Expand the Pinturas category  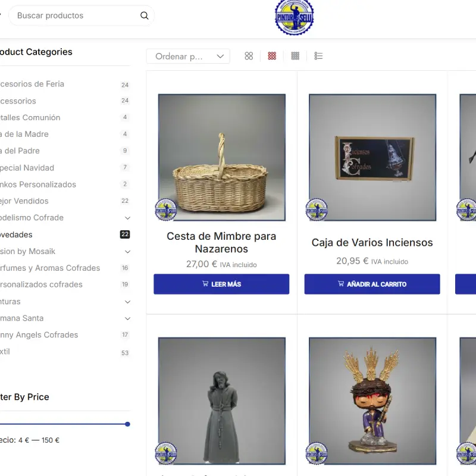(x=127, y=302)
